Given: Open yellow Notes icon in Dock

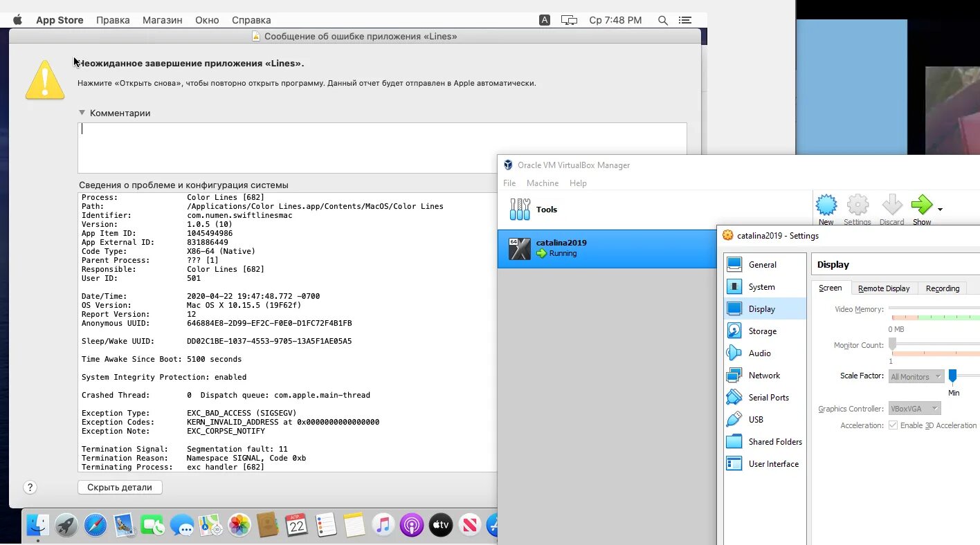Looking at the screenshot, I should click(x=354, y=526).
